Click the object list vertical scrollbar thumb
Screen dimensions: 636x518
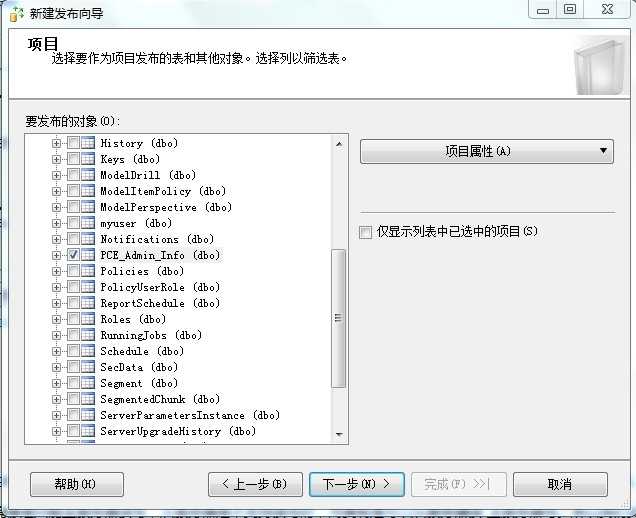pos(339,318)
